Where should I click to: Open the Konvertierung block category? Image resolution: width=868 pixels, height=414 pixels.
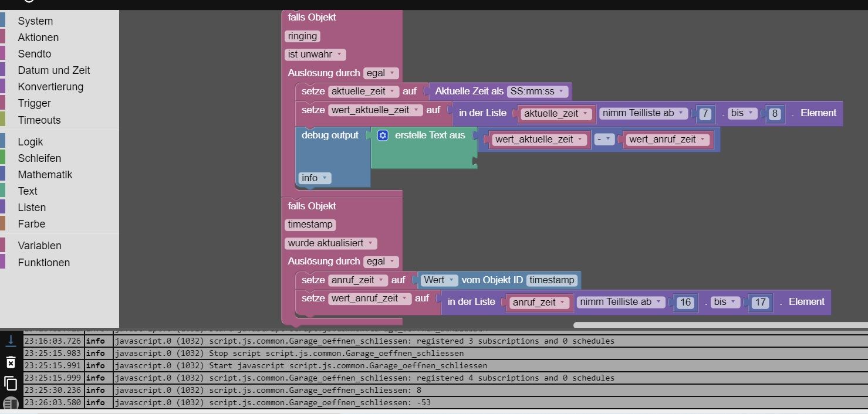[50, 87]
